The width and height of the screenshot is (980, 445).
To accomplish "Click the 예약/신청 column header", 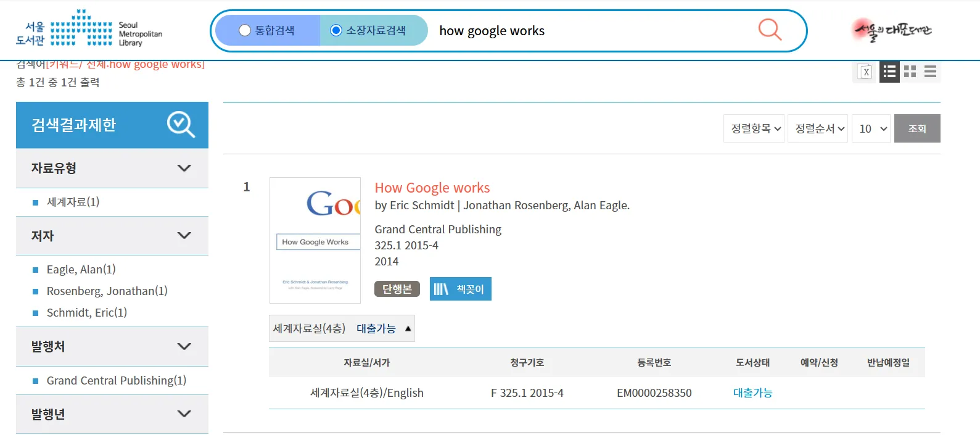I will [x=819, y=362].
